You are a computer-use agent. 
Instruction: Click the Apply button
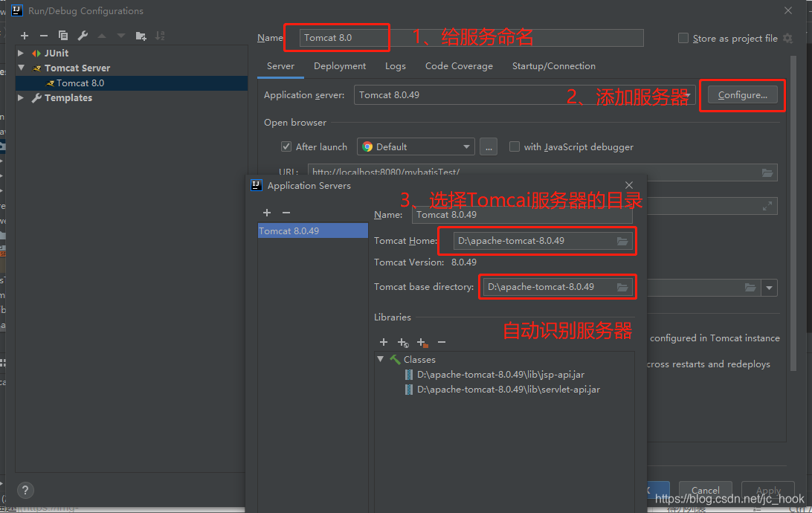click(x=768, y=490)
